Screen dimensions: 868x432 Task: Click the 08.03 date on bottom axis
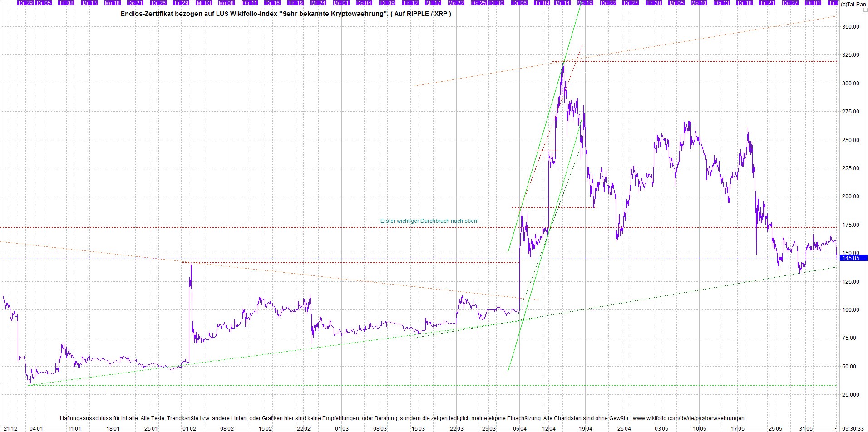380,428
